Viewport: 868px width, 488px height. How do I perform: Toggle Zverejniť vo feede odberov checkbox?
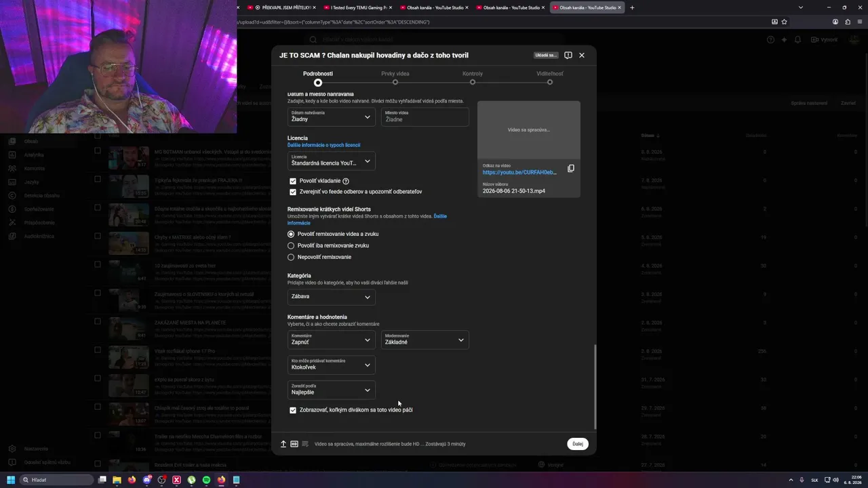[x=293, y=192]
